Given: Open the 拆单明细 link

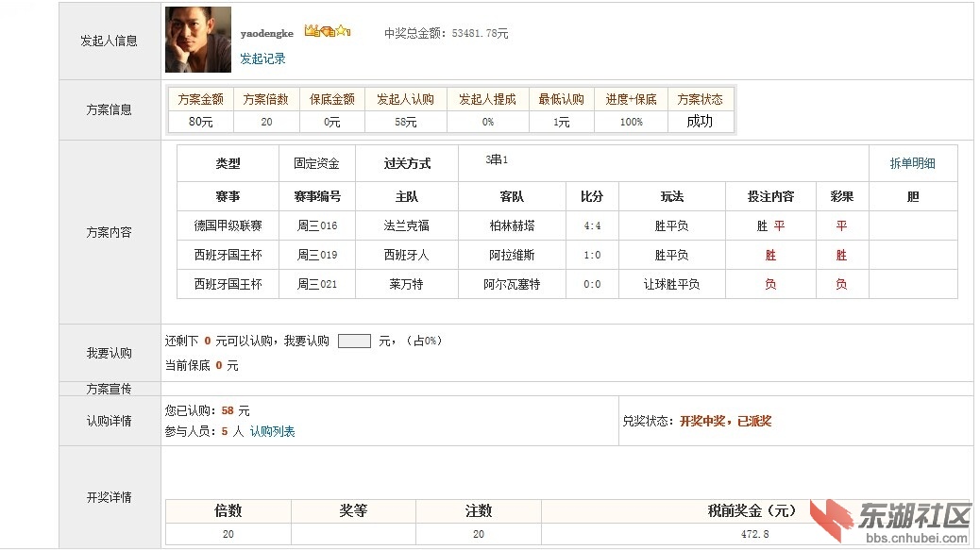Looking at the screenshot, I should [913, 163].
